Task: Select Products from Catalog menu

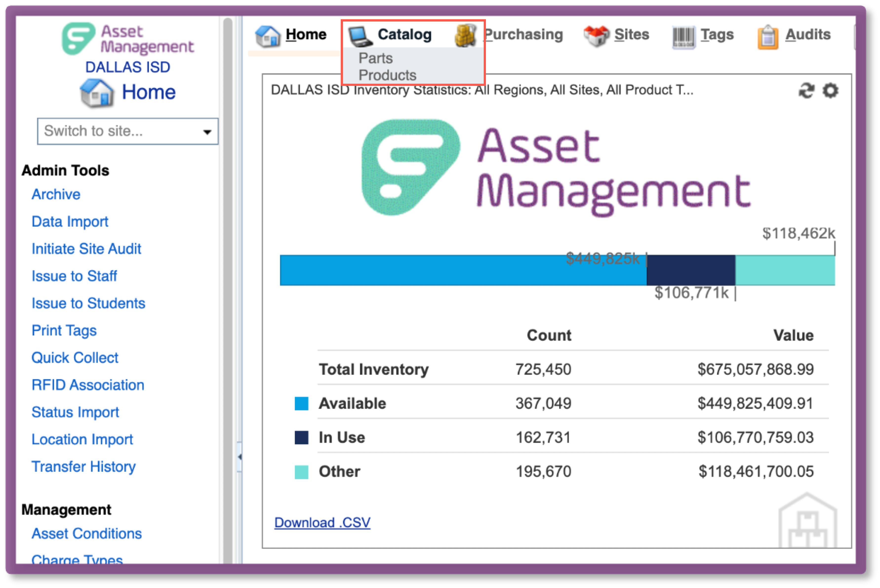Action: tap(387, 75)
